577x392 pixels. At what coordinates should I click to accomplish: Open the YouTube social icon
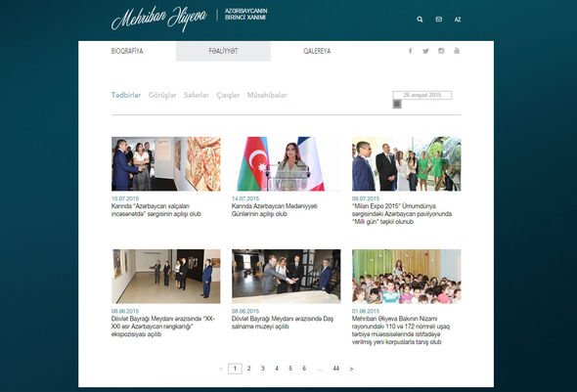pos(457,51)
